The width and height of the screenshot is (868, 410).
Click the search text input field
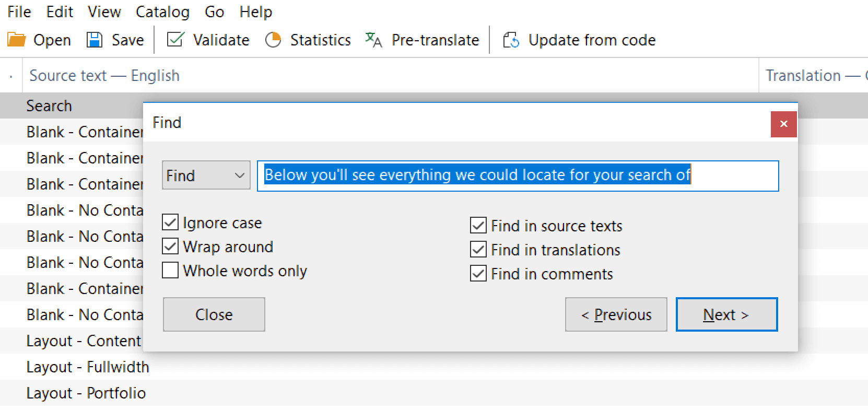click(x=517, y=175)
